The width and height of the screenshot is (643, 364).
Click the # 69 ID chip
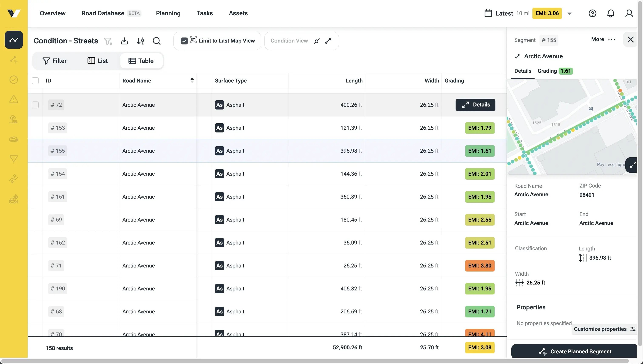56,220
